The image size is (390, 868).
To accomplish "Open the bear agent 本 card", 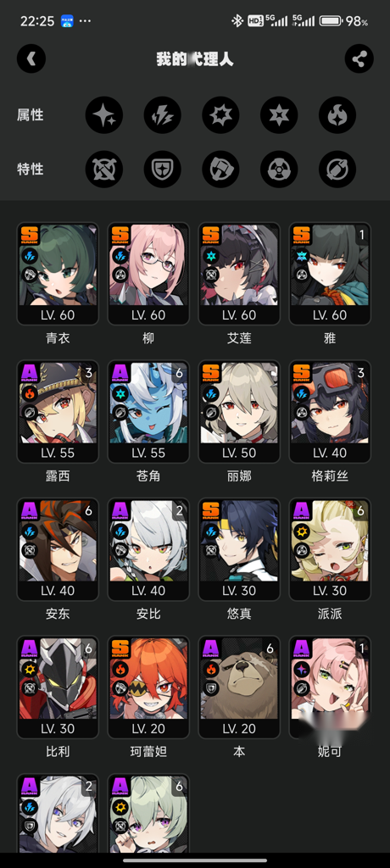I will pyautogui.click(x=239, y=687).
